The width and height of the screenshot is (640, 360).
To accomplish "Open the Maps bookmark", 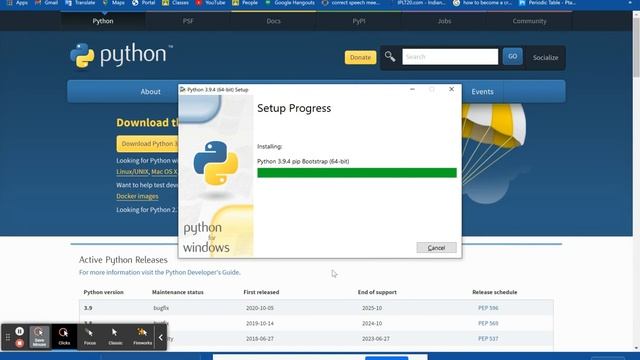I will tap(114, 2).
